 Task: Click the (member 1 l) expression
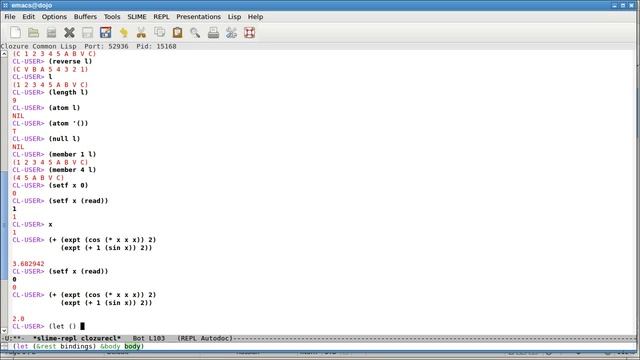pyautogui.click(x=72, y=154)
